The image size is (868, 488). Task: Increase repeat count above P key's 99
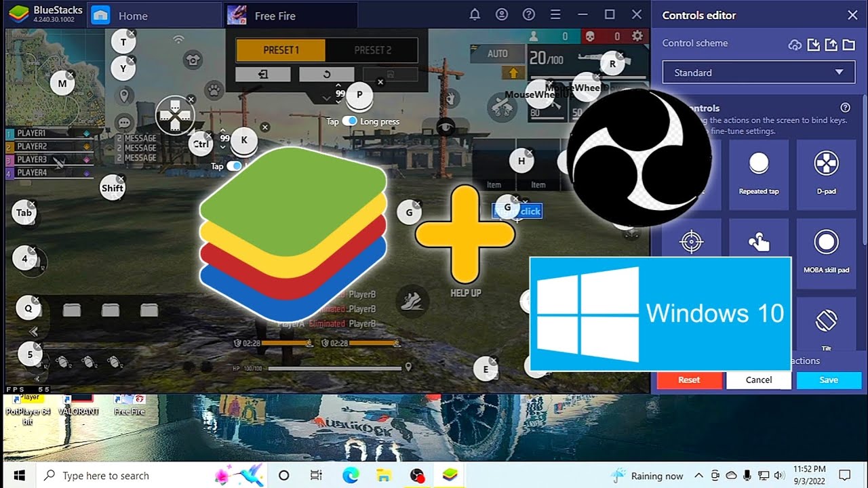pos(339,86)
